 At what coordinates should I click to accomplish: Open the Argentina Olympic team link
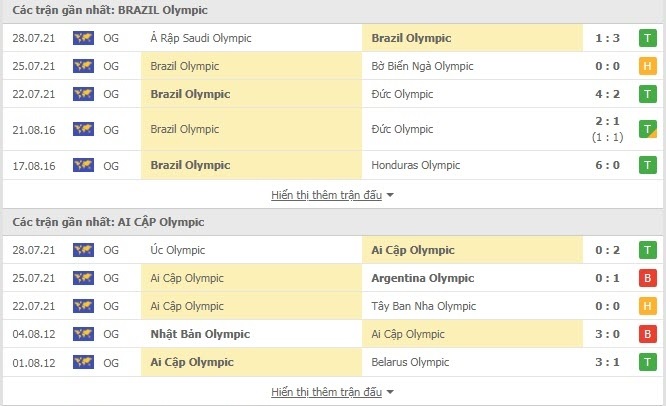tap(423, 278)
